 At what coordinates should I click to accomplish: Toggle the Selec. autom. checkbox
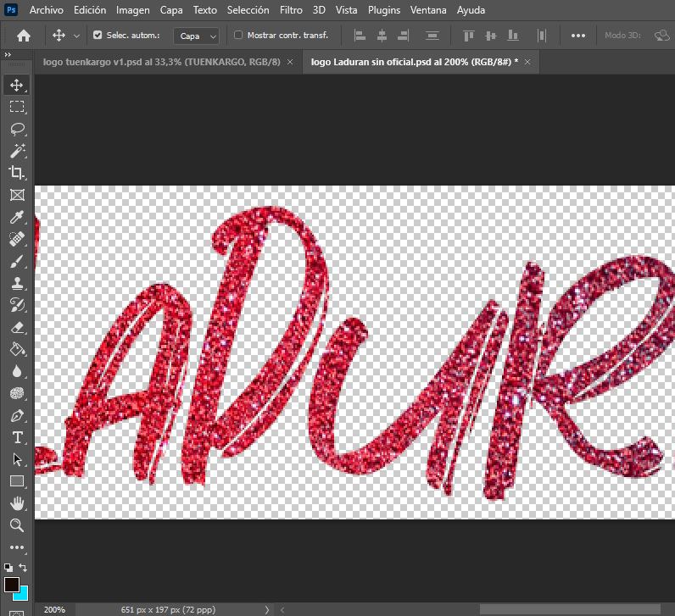pos(98,35)
